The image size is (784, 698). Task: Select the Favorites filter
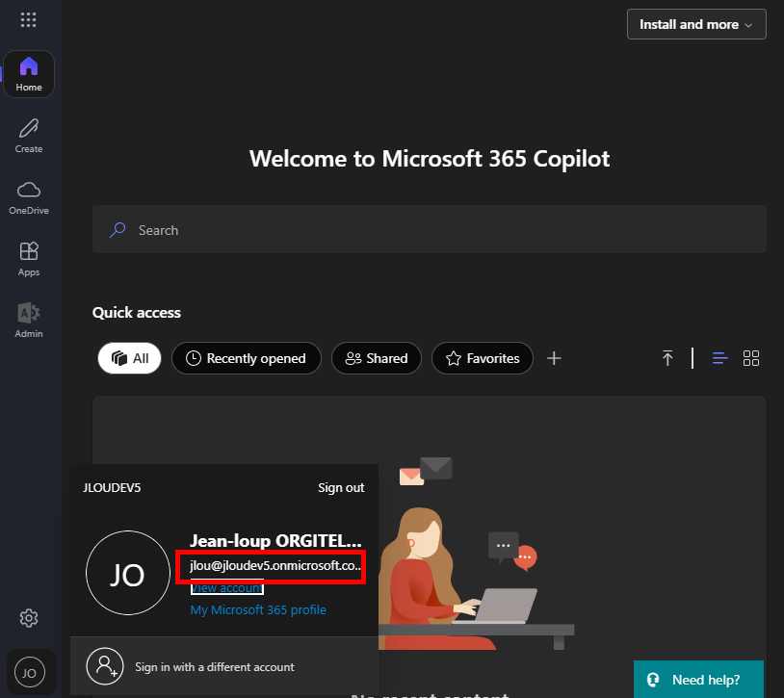483,358
